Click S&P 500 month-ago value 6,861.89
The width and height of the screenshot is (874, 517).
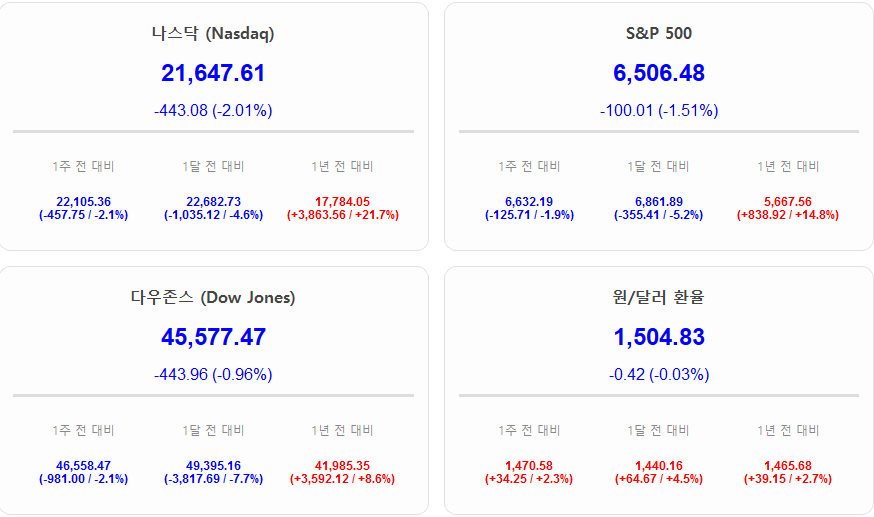pos(659,201)
